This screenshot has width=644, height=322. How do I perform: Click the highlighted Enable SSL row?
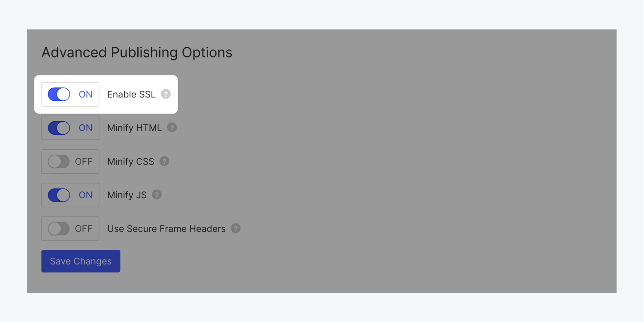(x=106, y=94)
